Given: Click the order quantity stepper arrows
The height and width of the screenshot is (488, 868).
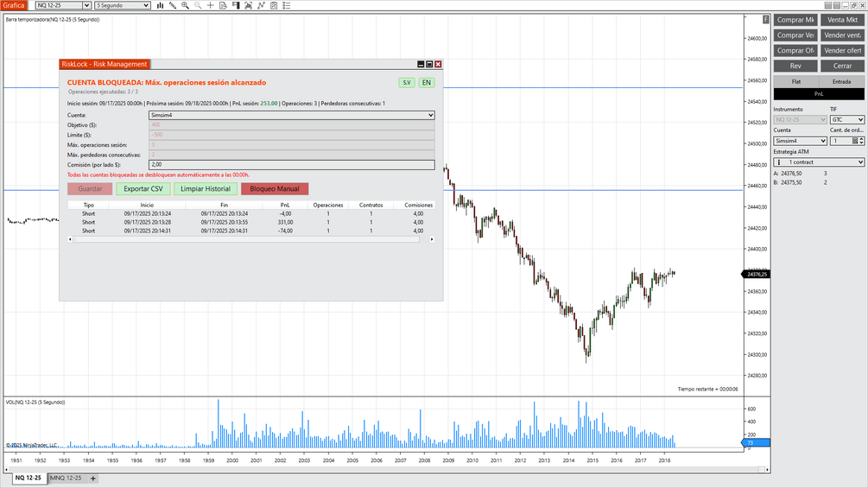Looking at the screenshot, I should click(861, 141).
